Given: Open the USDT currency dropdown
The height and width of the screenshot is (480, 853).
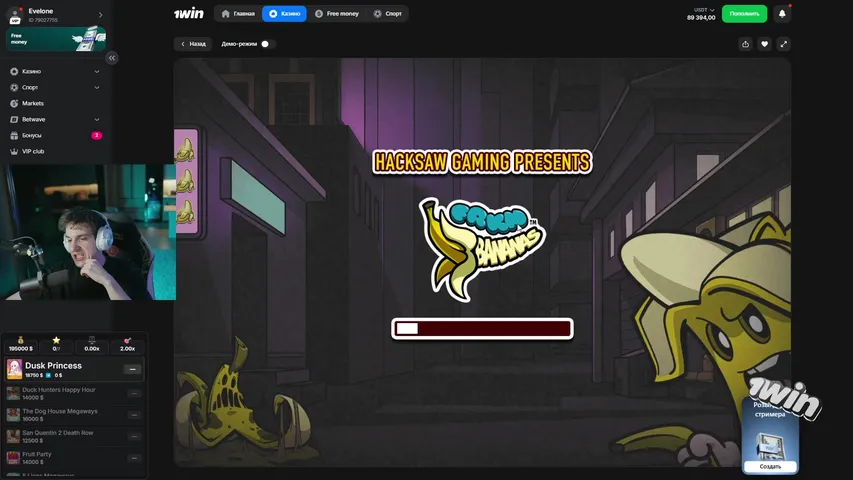Looking at the screenshot, I should [x=704, y=10].
